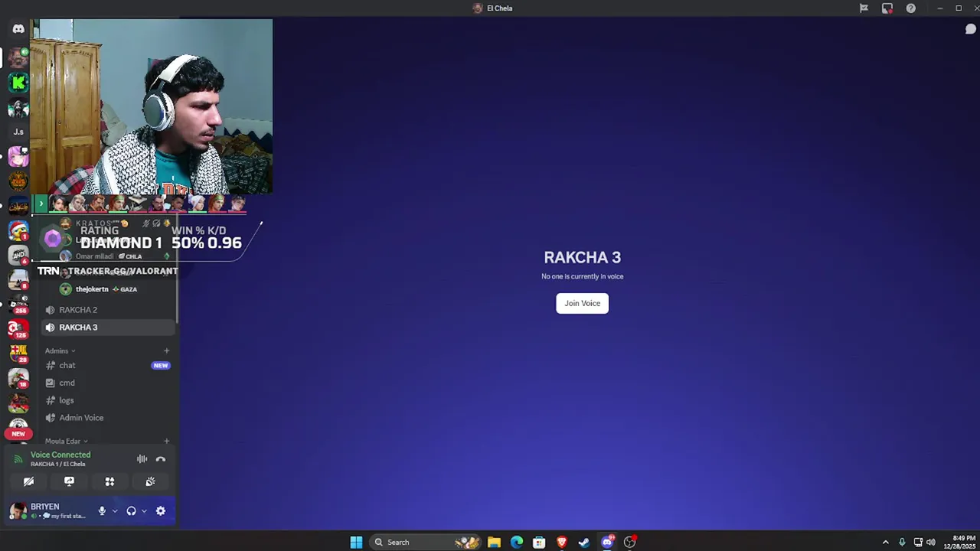Viewport: 980px width, 551px height.
Task: Open the taskbar volume speaker icon
Action: (931, 542)
